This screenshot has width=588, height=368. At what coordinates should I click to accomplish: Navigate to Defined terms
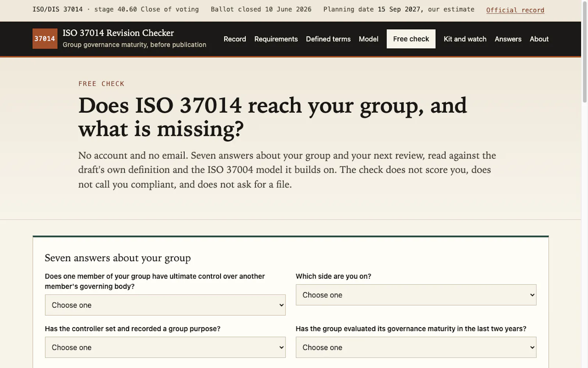point(328,39)
